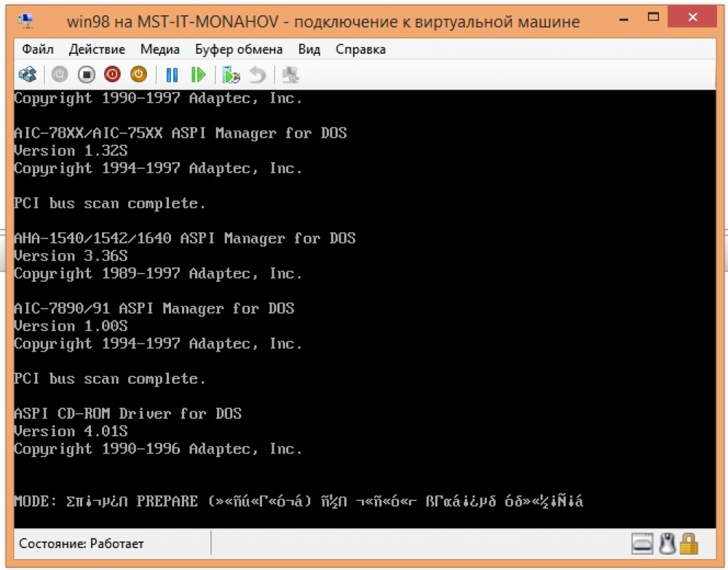Click the 'ASPI CD-ROM Driver for DOS' line
728x570 pixels.
pos(127,413)
